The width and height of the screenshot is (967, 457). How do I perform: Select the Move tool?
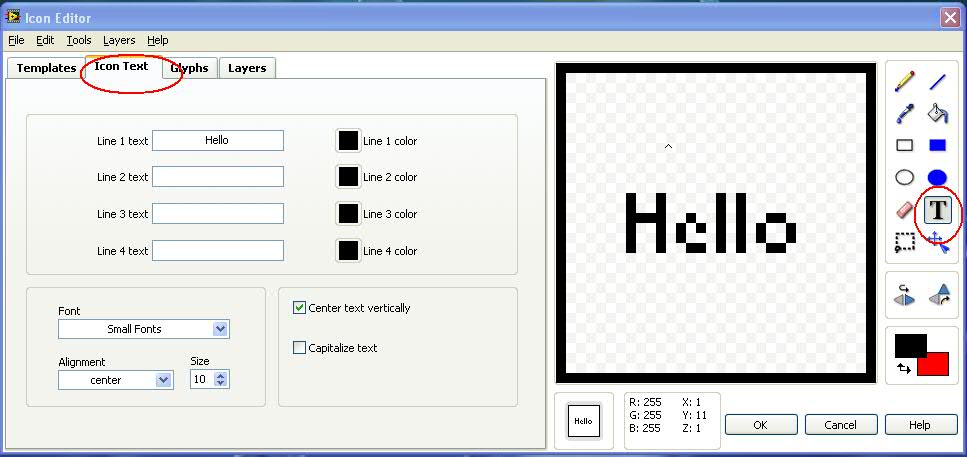click(x=937, y=242)
